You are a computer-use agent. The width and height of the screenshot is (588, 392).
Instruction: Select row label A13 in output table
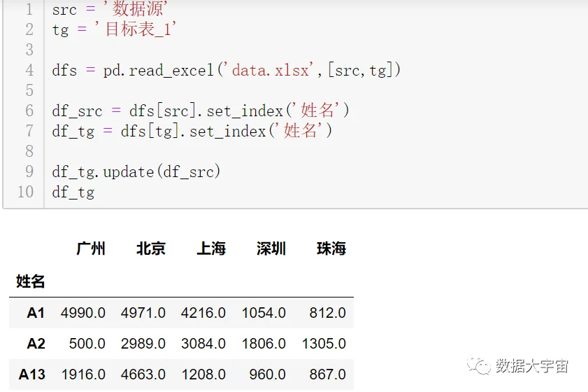[x=32, y=374]
